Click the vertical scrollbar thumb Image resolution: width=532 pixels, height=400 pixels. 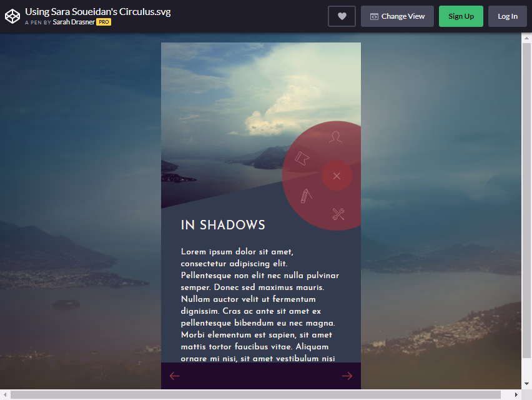[x=526, y=201]
